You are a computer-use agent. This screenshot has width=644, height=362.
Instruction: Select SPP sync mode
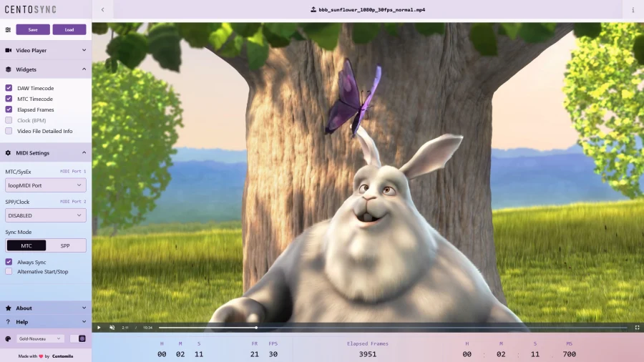click(65, 245)
